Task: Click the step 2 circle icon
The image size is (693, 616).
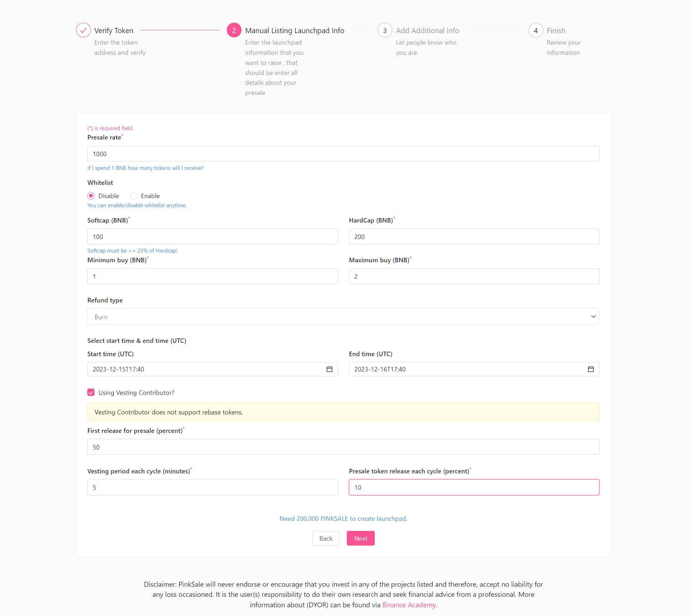Action: (234, 30)
